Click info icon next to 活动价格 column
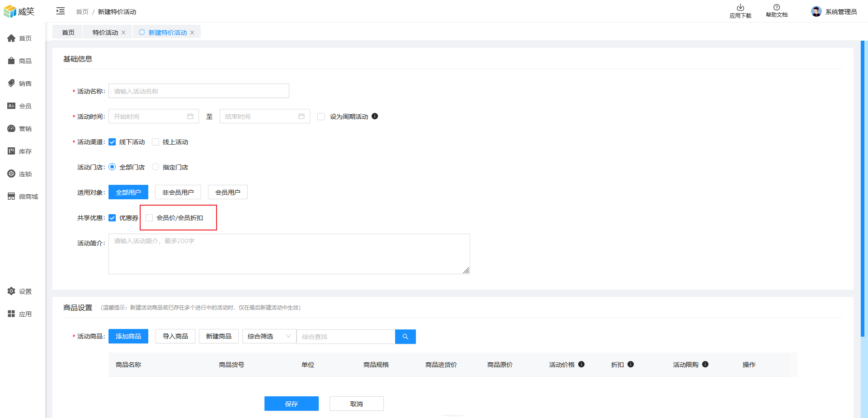 (581, 364)
